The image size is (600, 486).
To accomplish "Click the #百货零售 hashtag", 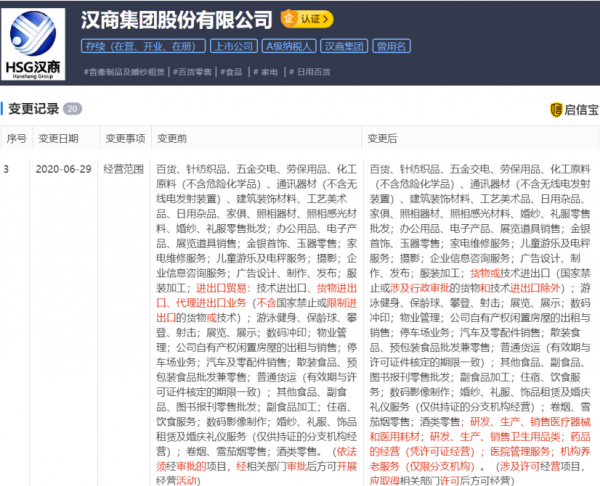I will tap(192, 72).
